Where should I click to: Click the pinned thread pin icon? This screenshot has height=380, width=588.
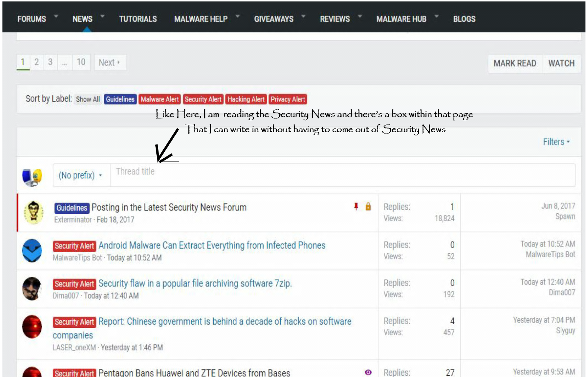coord(356,206)
